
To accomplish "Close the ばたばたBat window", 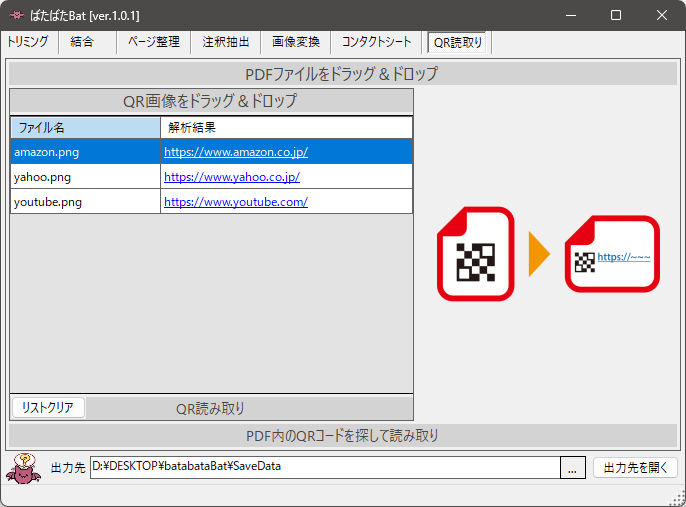I will tap(662, 15).
